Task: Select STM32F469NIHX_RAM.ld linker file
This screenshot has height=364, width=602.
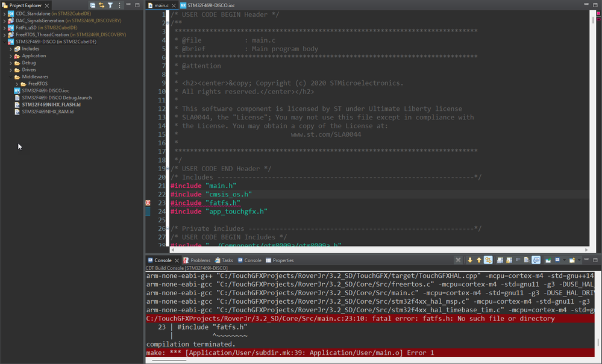Action: click(48, 111)
